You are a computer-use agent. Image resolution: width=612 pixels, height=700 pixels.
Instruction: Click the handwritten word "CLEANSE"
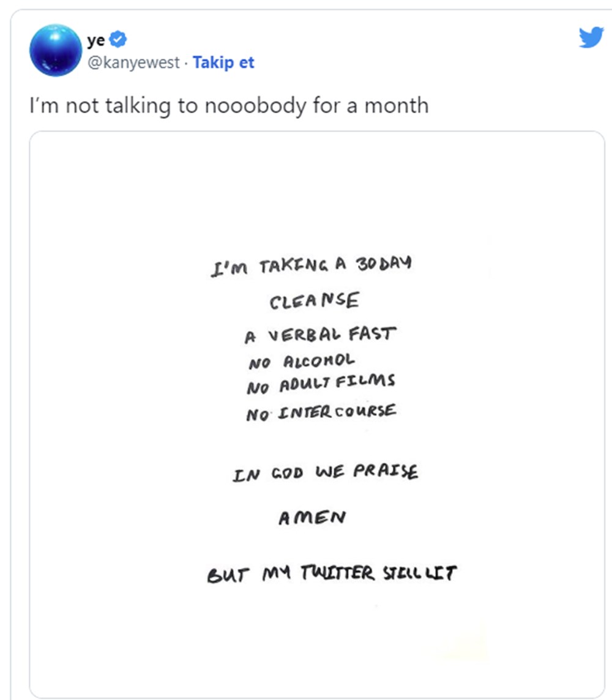[315, 301]
